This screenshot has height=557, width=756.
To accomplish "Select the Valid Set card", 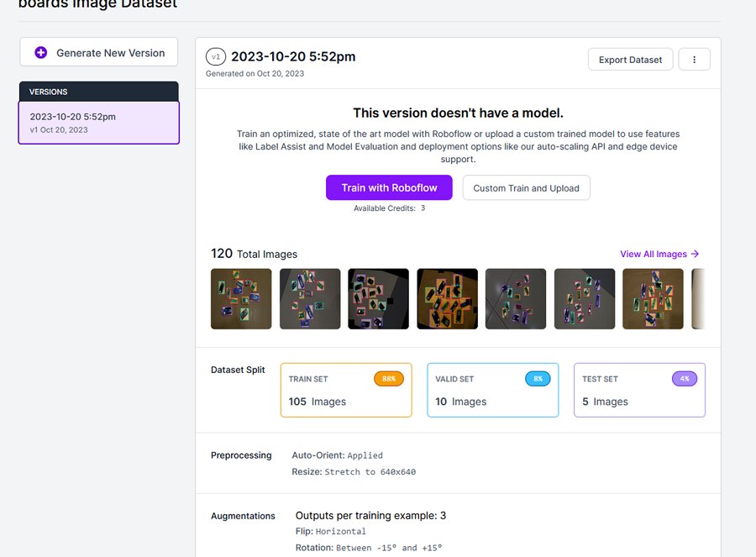I will tap(492, 390).
